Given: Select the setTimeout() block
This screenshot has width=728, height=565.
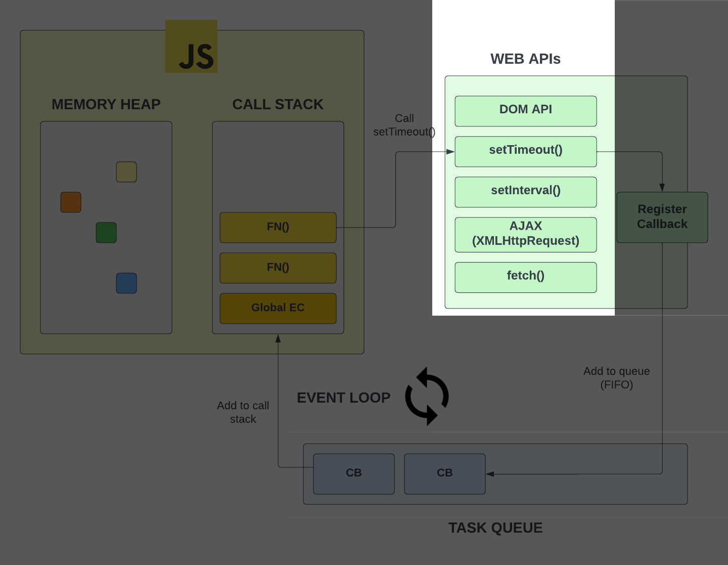Looking at the screenshot, I should pos(525,151).
